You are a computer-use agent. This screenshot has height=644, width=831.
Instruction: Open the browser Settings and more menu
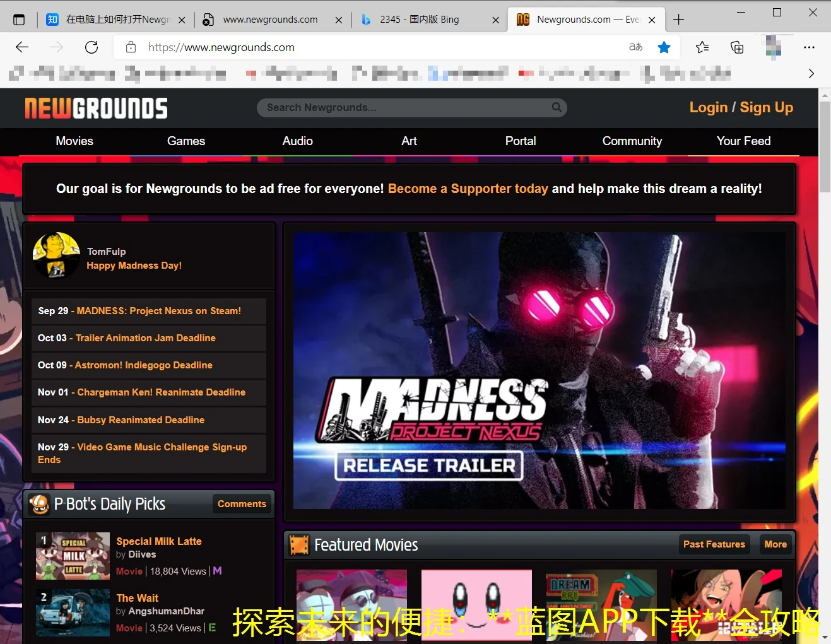coord(809,47)
